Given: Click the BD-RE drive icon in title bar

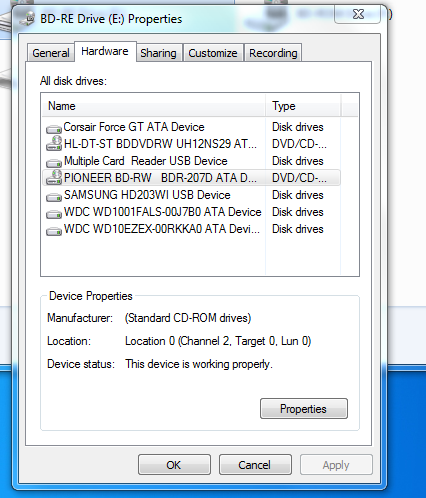Looking at the screenshot, I should pyautogui.click(x=27, y=18).
